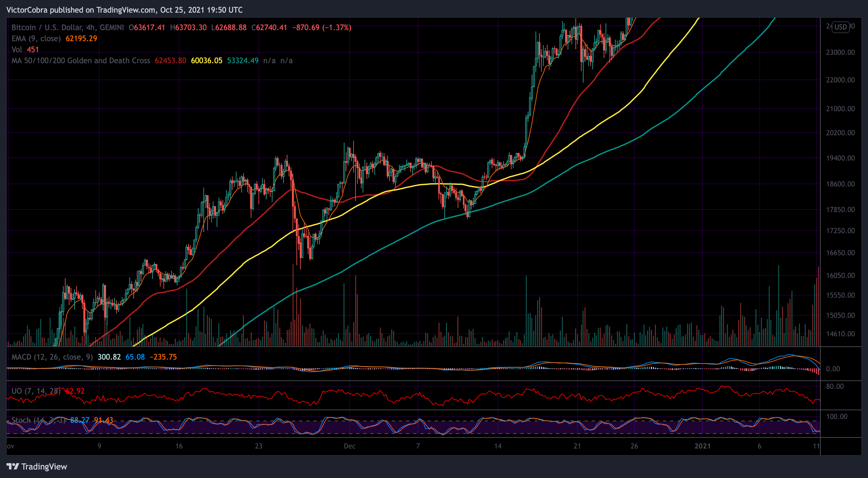Click the date label 14 on time axis

pyautogui.click(x=498, y=446)
